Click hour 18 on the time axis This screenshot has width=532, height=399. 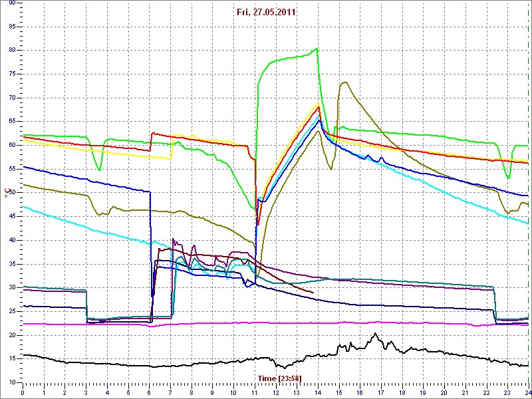[x=402, y=392]
